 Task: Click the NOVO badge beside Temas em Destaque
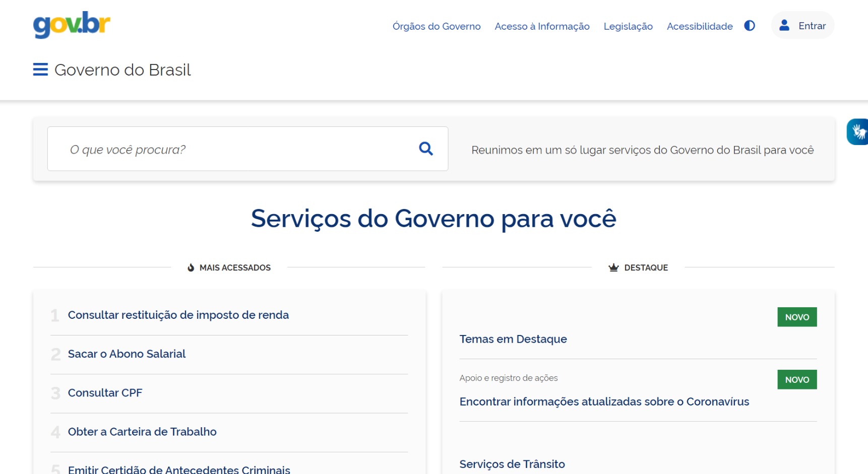point(797,317)
